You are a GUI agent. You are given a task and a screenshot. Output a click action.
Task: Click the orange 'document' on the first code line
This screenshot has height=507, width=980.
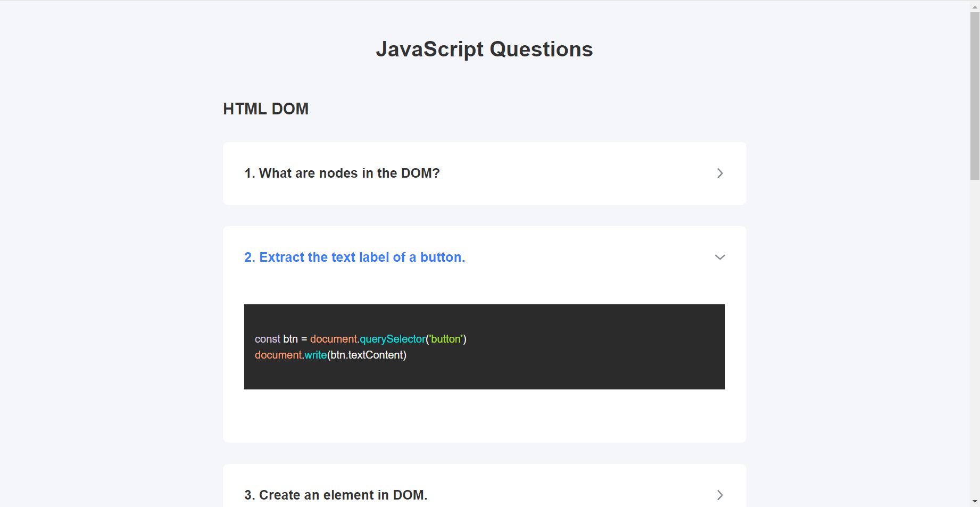click(x=334, y=339)
